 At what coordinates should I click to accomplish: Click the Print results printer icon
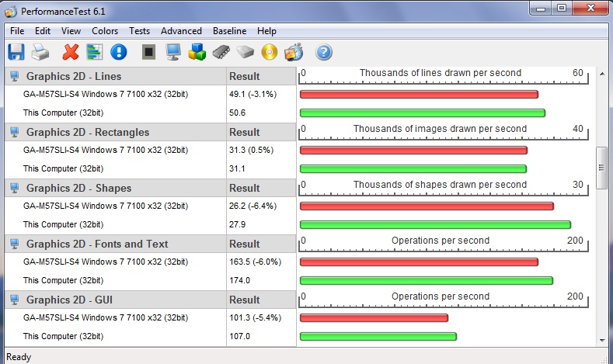(40, 52)
